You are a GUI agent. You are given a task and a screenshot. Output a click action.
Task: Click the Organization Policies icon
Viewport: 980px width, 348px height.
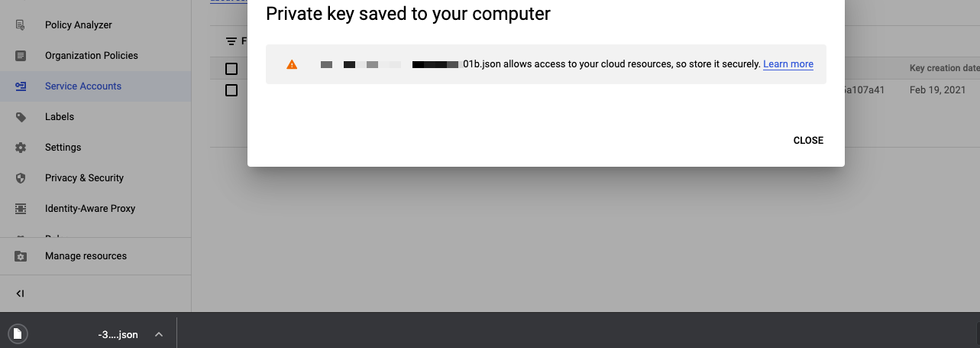[21, 56]
